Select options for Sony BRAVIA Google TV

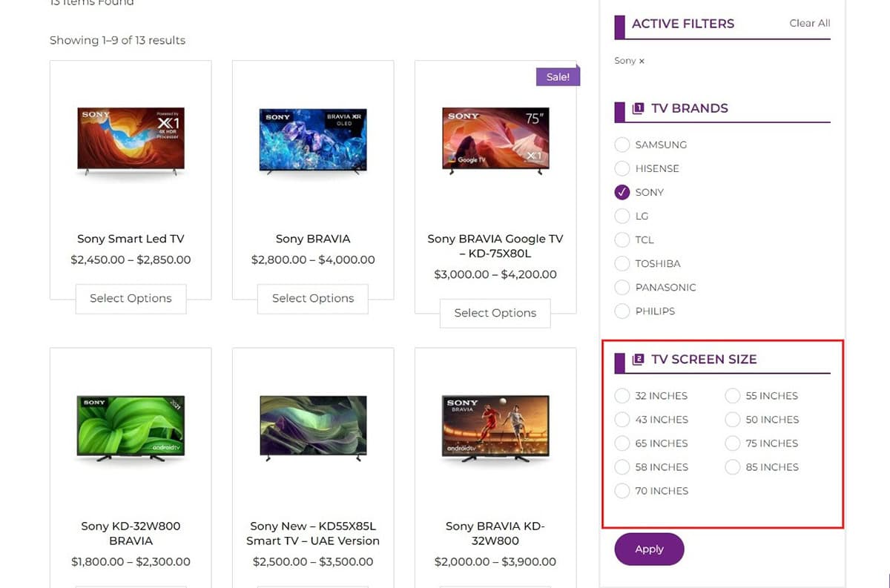tap(495, 313)
